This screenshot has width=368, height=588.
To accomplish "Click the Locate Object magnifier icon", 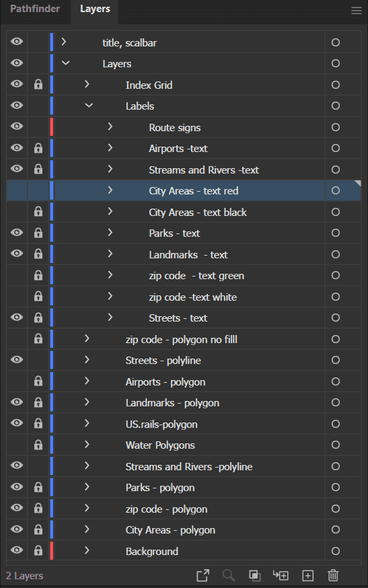I will 229,575.
